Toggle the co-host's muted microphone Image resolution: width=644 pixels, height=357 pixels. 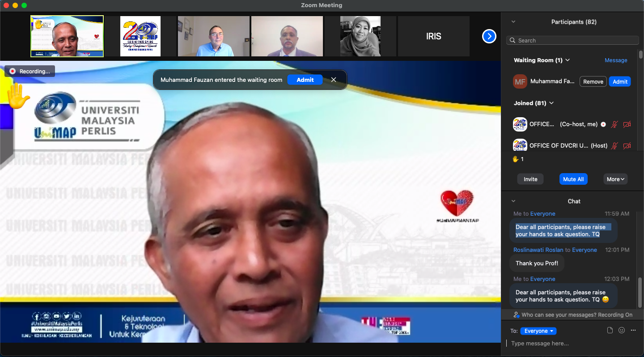(x=614, y=124)
